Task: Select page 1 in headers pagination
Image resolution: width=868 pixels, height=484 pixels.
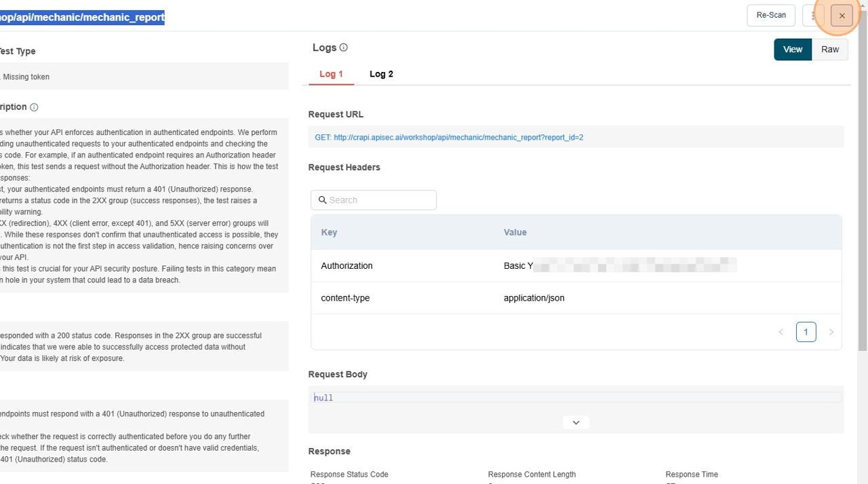Action: [806, 332]
